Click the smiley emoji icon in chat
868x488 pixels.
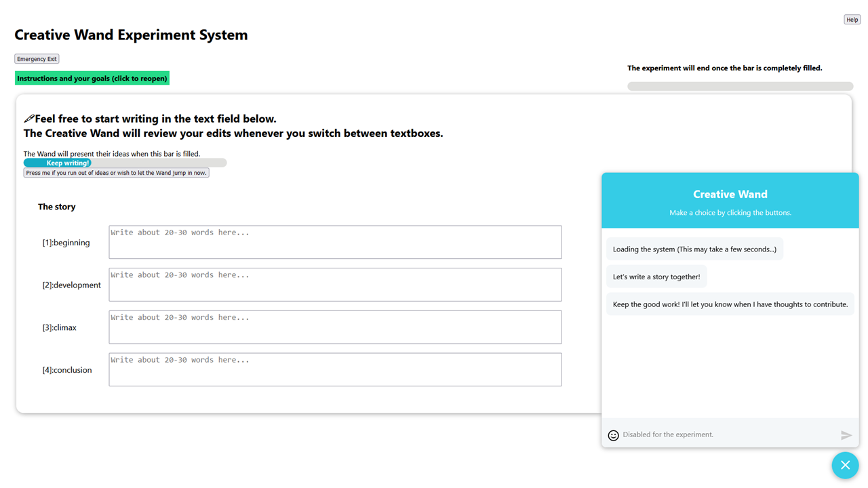[x=613, y=435]
